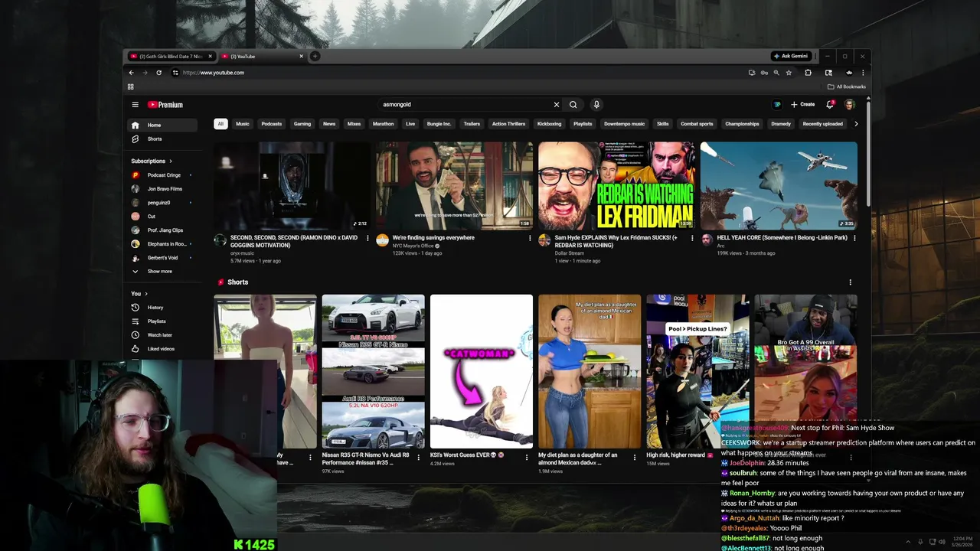Open the diet plan almond short thumbnail
This screenshot has height=551, width=980.
(590, 371)
